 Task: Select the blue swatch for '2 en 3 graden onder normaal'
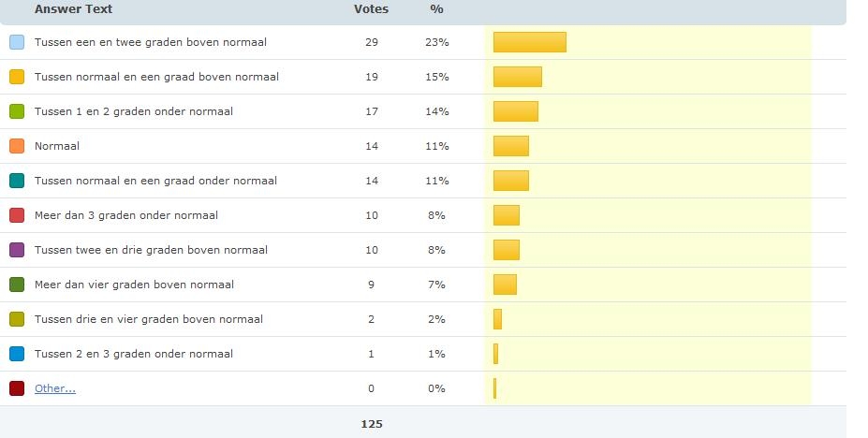pyautogui.click(x=17, y=354)
